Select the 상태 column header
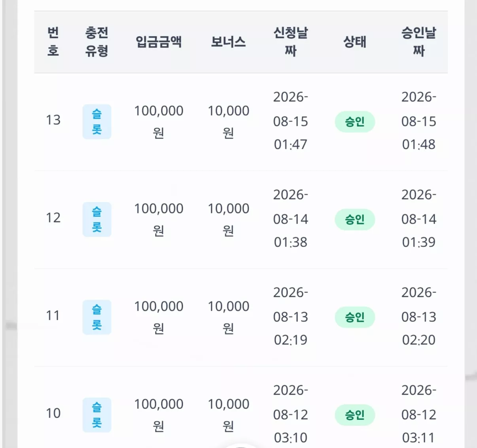 [x=355, y=42]
